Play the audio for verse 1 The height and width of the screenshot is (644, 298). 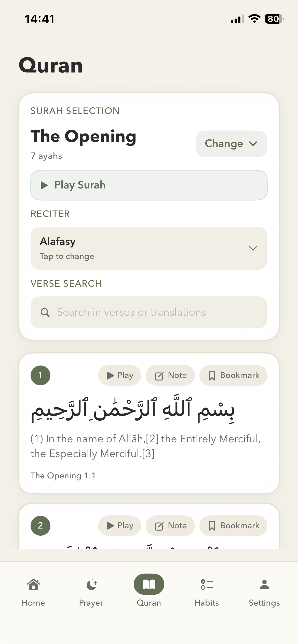click(x=119, y=375)
